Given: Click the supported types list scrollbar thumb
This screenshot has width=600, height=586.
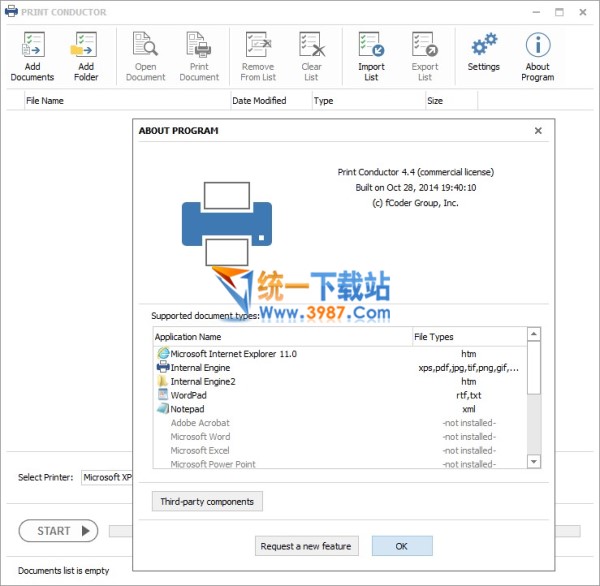Looking at the screenshot, I should (534, 367).
